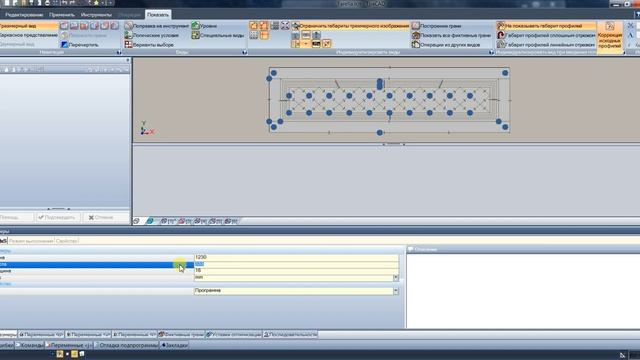Viewport: 640px width, 360px height.
Task: Click the Подтвердить confirm button
Action: click(x=57, y=218)
